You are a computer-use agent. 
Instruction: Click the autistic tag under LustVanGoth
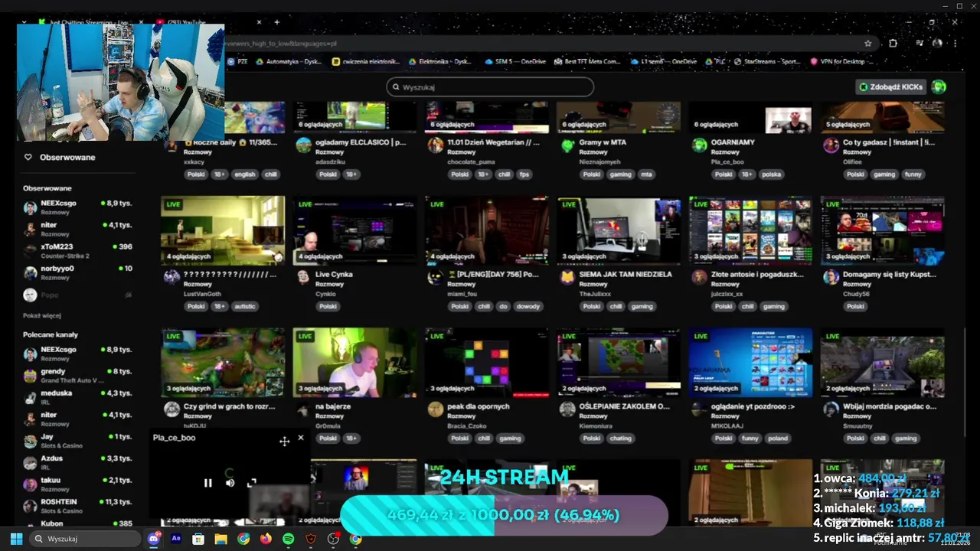(x=245, y=306)
